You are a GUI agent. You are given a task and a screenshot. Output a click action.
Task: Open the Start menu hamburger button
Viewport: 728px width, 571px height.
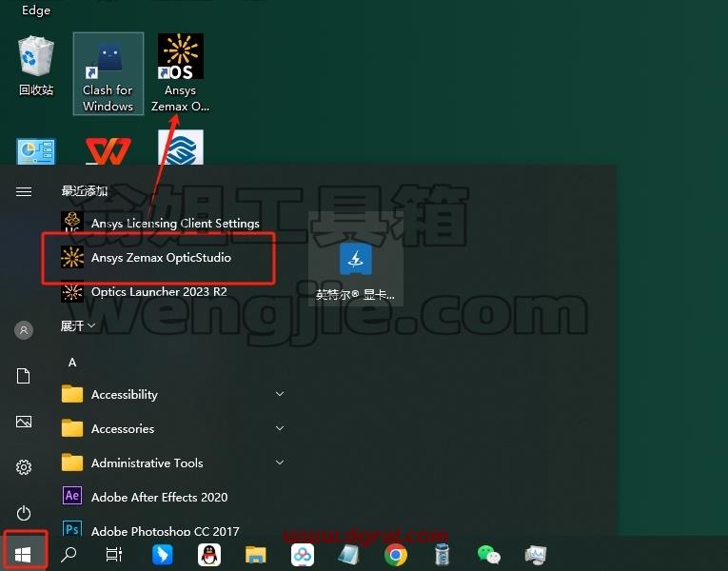coord(24,191)
